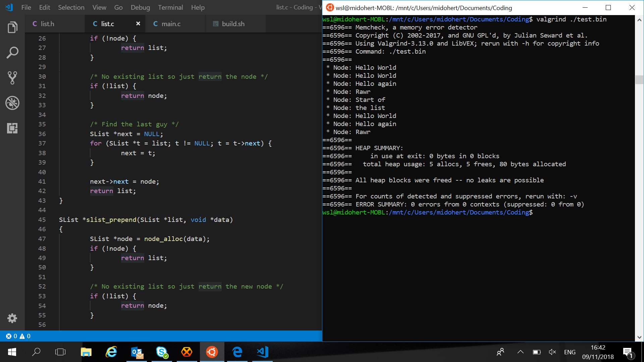Open the Edit menu
This screenshot has width=644, height=362.
point(45,7)
